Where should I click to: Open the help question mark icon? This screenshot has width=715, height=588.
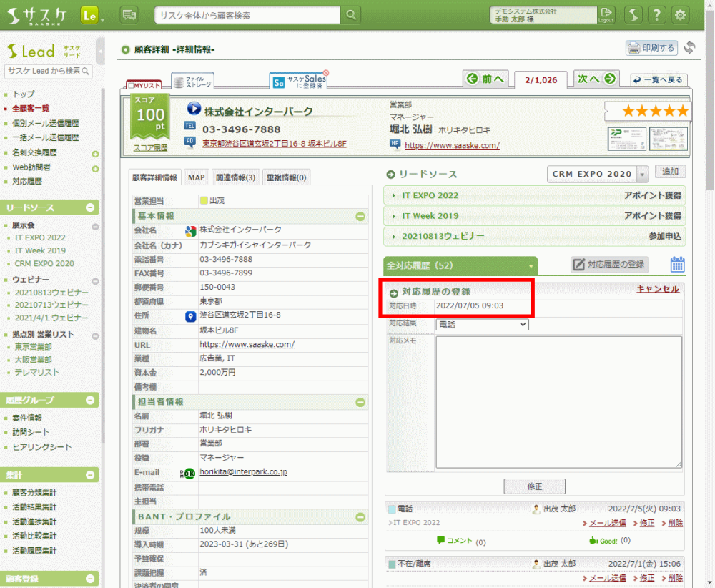tap(656, 15)
